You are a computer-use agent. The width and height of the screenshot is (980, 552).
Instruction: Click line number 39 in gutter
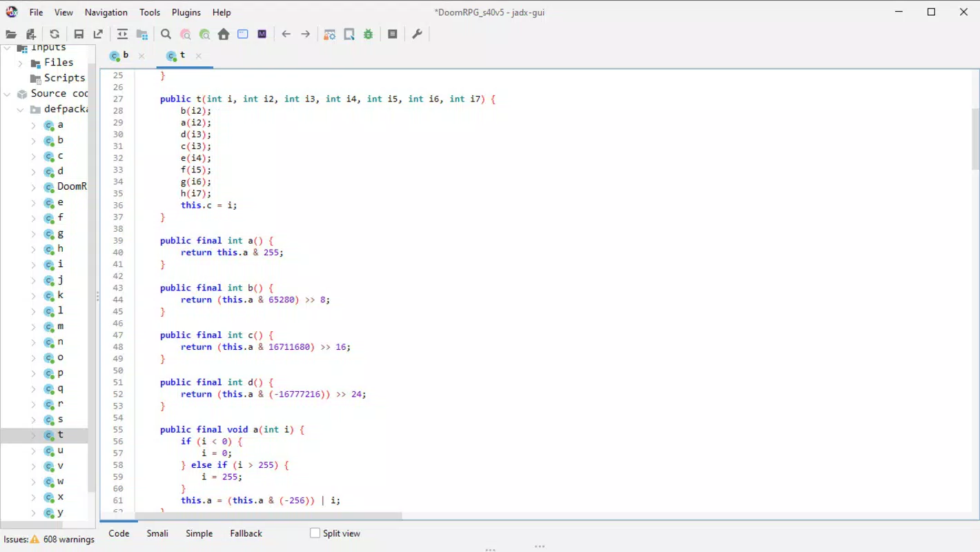click(x=117, y=241)
